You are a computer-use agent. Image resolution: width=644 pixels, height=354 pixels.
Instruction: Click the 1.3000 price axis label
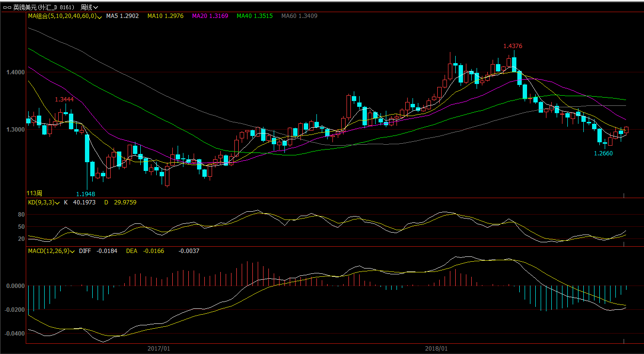(x=15, y=130)
